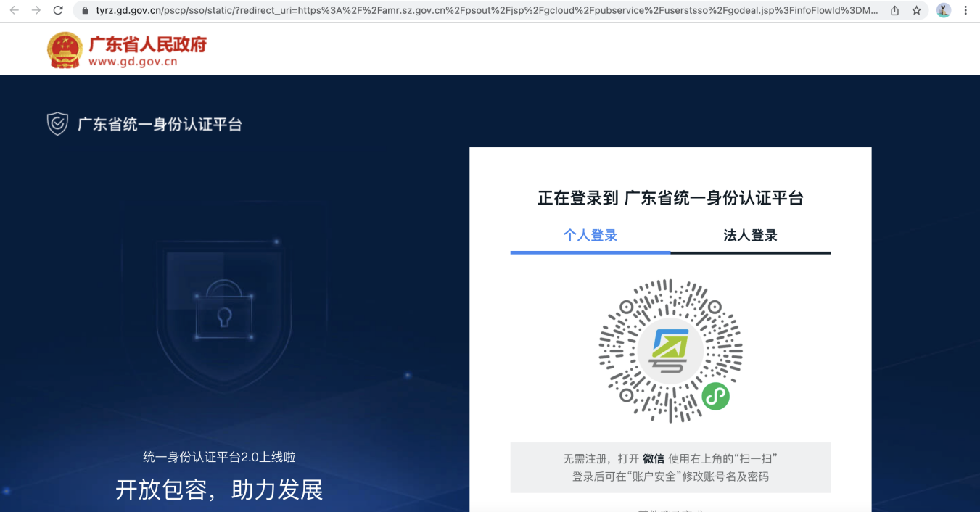The height and width of the screenshot is (512, 980).
Task: Switch to the 法人登录 tab
Action: pyautogui.click(x=751, y=236)
